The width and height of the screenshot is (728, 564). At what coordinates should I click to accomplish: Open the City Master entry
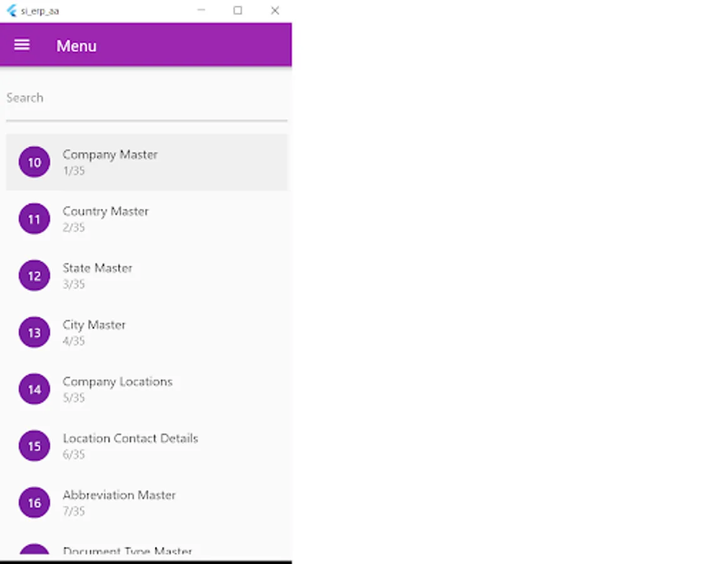click(147, 332)
